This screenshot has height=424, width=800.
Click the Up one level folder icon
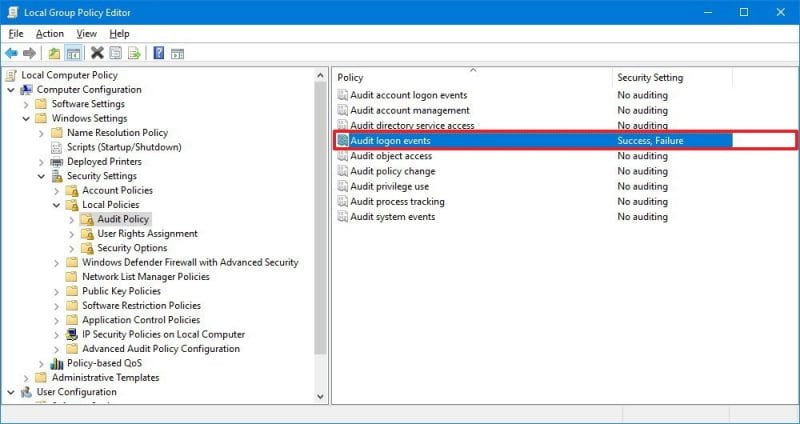54,53
